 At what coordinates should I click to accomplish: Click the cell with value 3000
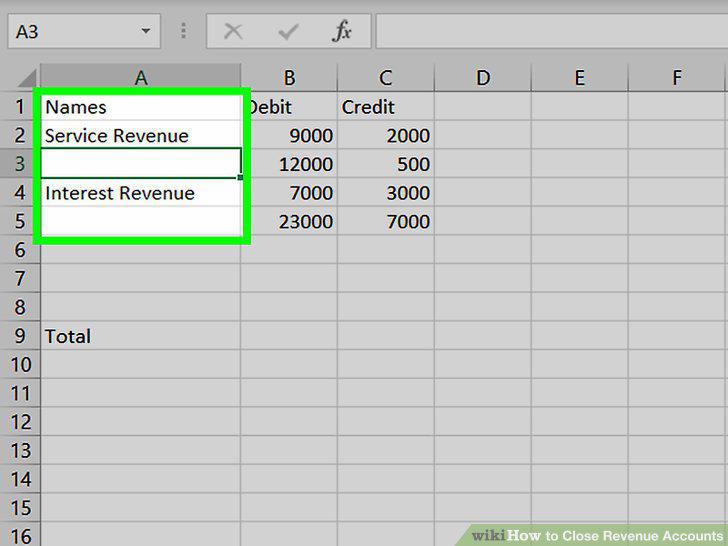(386, 192)
